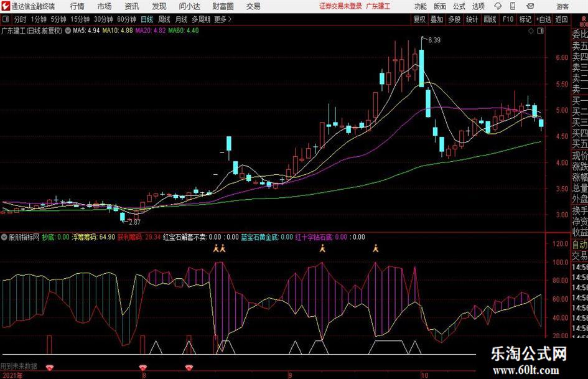Image resolution: width=588 pixels, height=379 pixels.
Task: Open the F10 company info button
Action: 508,19
